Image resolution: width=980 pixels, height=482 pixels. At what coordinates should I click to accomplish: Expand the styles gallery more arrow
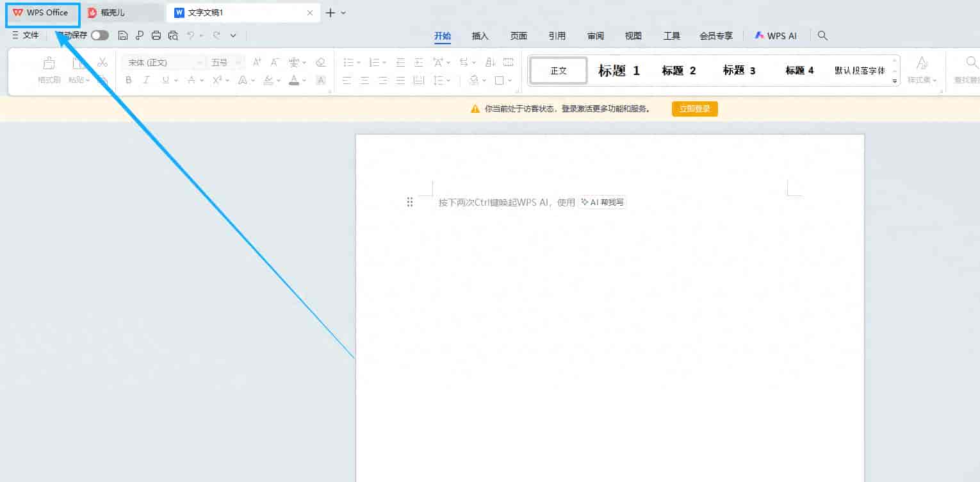(x=895, y=81)
